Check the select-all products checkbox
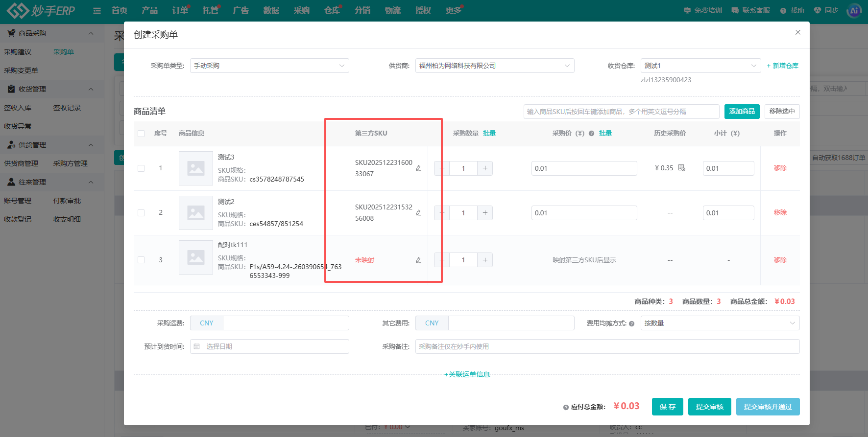This screenshot has height=437, width=868. pyautogui.click(x=141, y=134)
